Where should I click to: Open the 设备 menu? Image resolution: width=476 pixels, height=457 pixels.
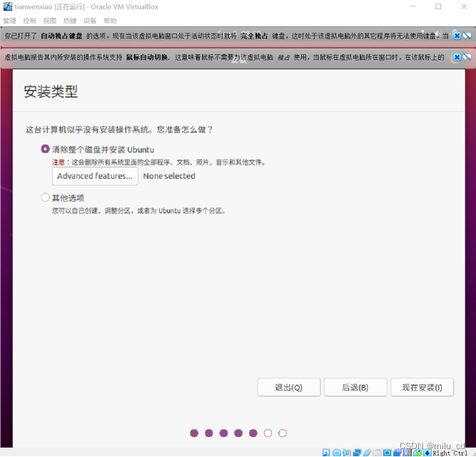(90, 21)
